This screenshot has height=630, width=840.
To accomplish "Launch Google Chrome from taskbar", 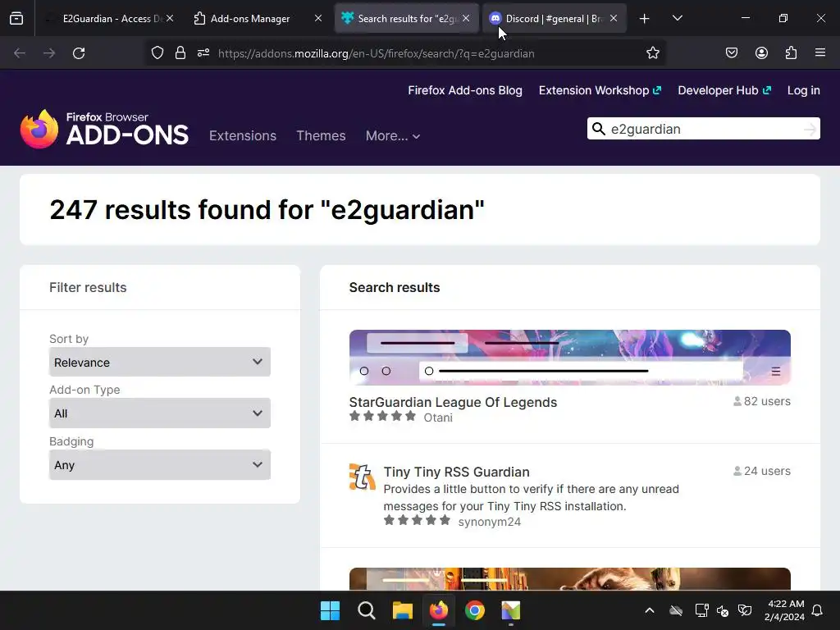I will tap(475, 610).
